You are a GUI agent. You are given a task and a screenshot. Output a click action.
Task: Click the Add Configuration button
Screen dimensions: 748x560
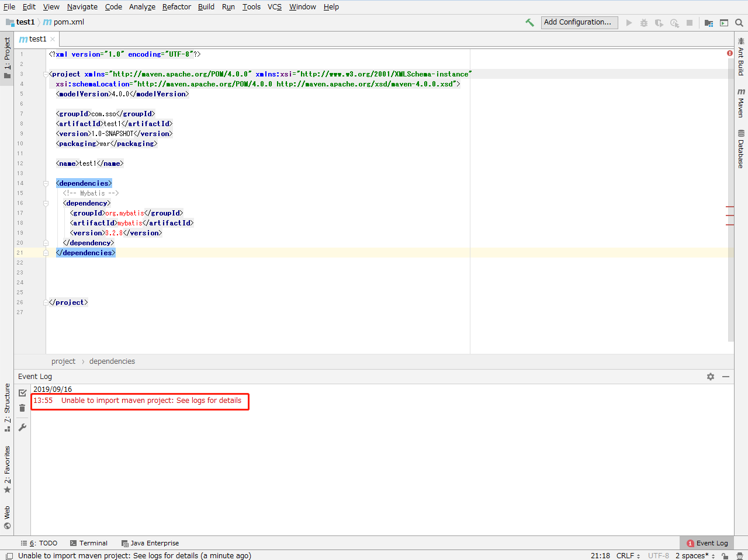(579, 22)
